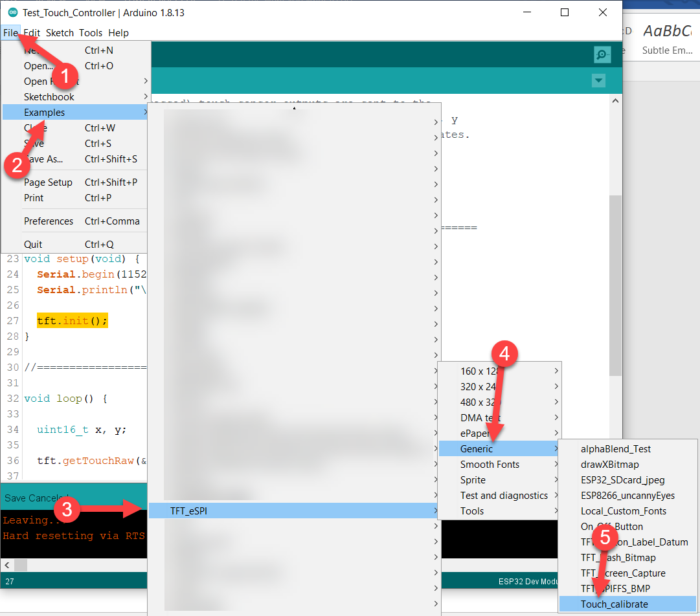Click the highlighted tft.init(); code line
This screenshot has width=700, height=616.
pyautogui.click(x=73, y=321)
